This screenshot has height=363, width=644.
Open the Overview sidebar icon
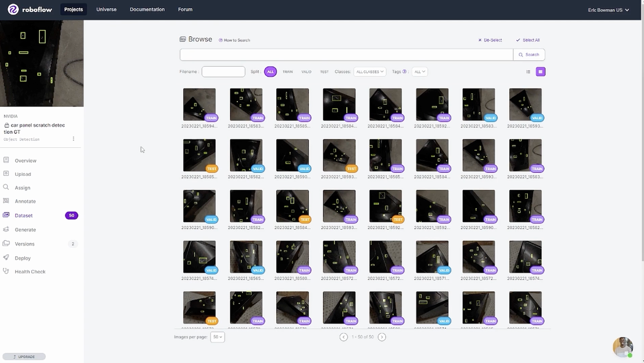click(6, 160)
